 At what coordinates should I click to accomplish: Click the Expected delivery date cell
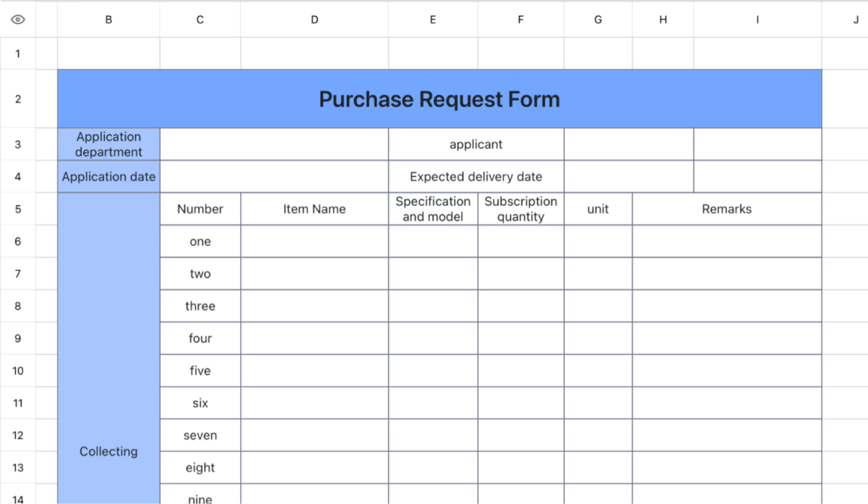tap(476, 177)
